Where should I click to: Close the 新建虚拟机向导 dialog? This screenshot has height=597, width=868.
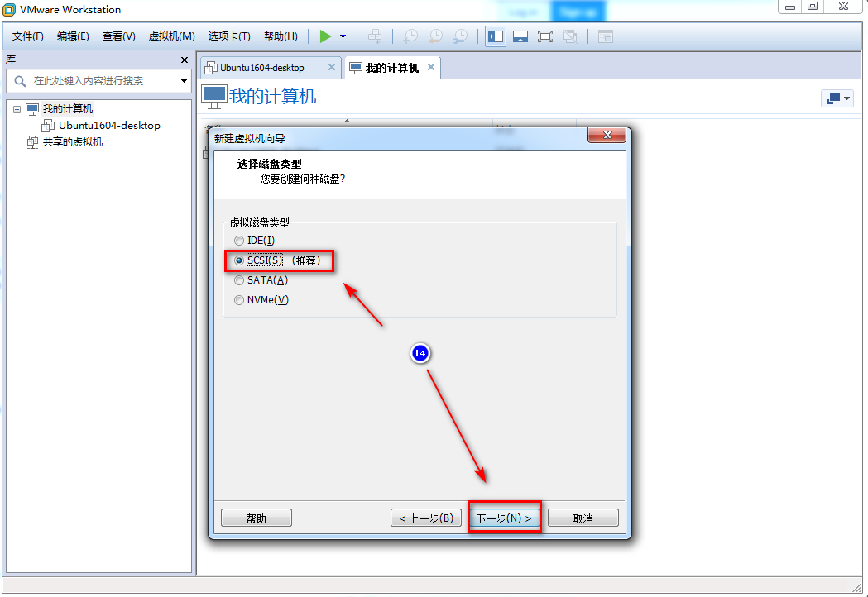[x=607, y=135]
